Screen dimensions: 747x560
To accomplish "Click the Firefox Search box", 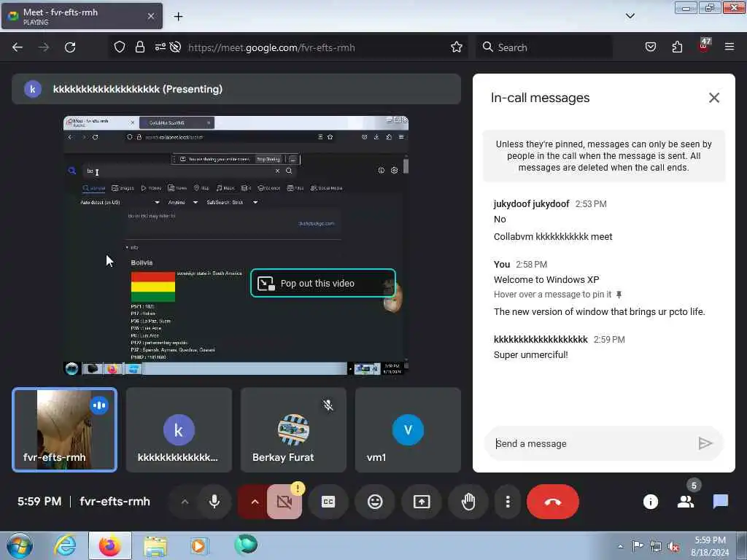I will [544, 47].
